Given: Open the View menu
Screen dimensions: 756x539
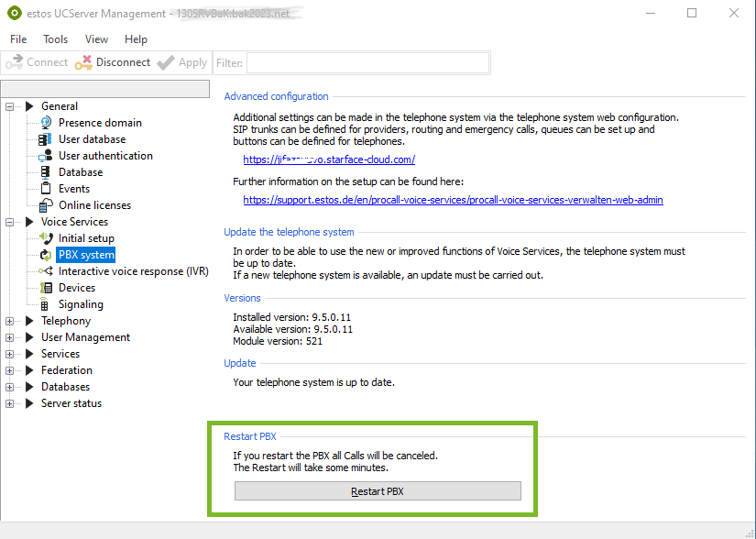Looking at the screenshot, I should (x=96, y=39).
